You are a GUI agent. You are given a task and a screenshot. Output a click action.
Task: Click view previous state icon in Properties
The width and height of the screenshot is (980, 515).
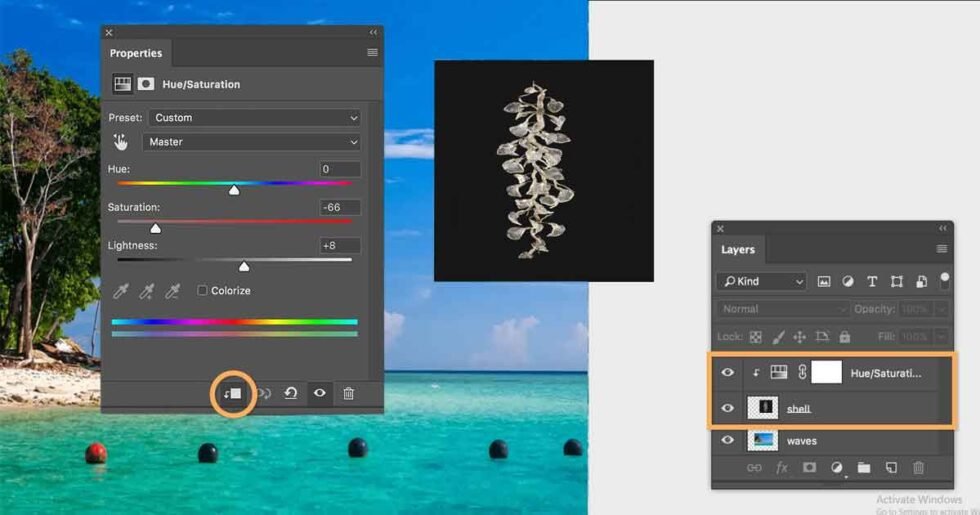click(x=264, y=393)
